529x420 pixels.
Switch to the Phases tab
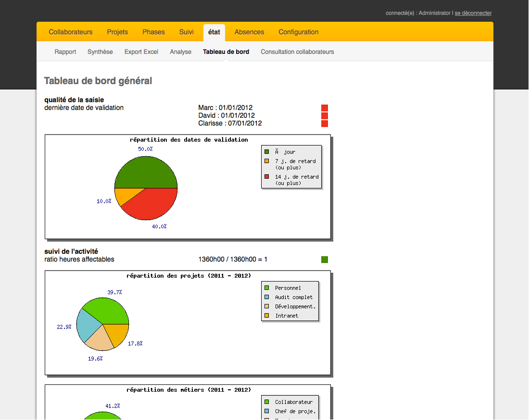[x=153, y=32]
